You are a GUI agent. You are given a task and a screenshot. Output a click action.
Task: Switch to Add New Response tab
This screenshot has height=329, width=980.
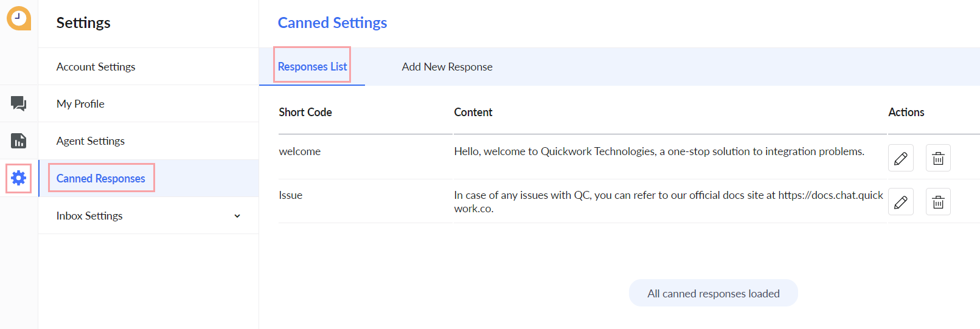(447, 67)
